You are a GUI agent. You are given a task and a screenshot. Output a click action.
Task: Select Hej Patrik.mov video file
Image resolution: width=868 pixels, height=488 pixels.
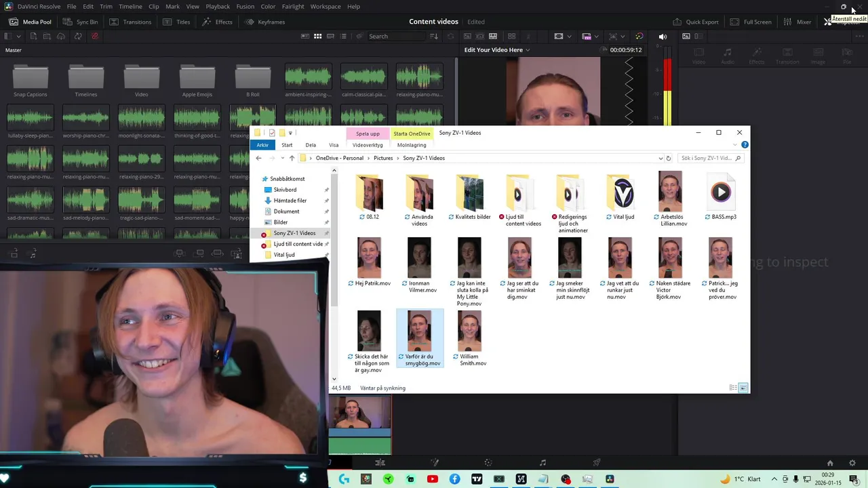pos(370,262)
